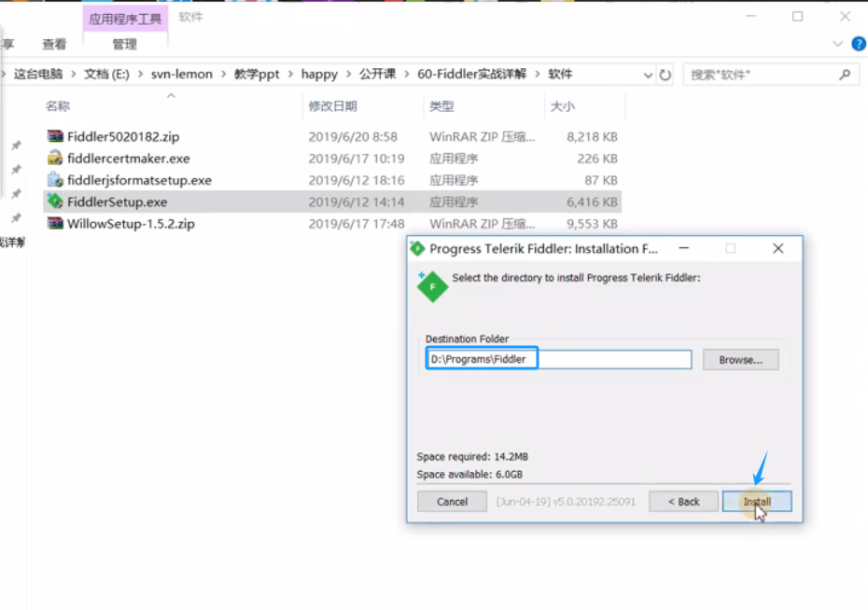
Task: Sort files by the 名称 column header
Action: click(x=58, y=106)
